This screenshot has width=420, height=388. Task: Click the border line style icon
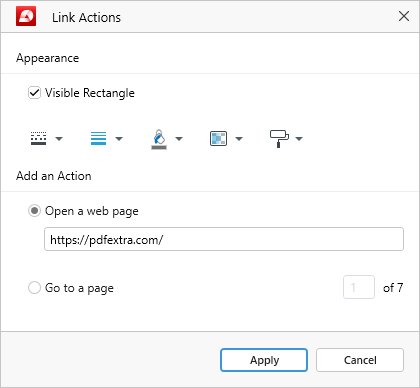pyautogui.click(x=39, y=138)
